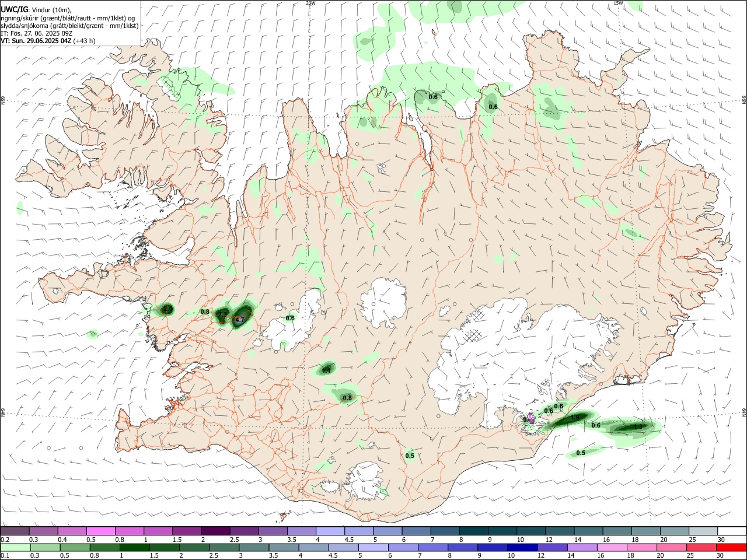Click the 0.5 value on the southern lowlands
Screen dimensions: 747x560
click(410, 456)
